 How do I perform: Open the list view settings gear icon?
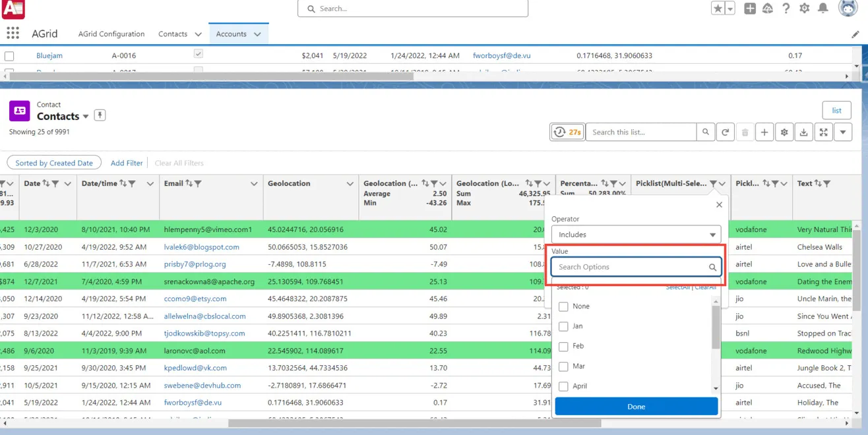coord(784,131)
